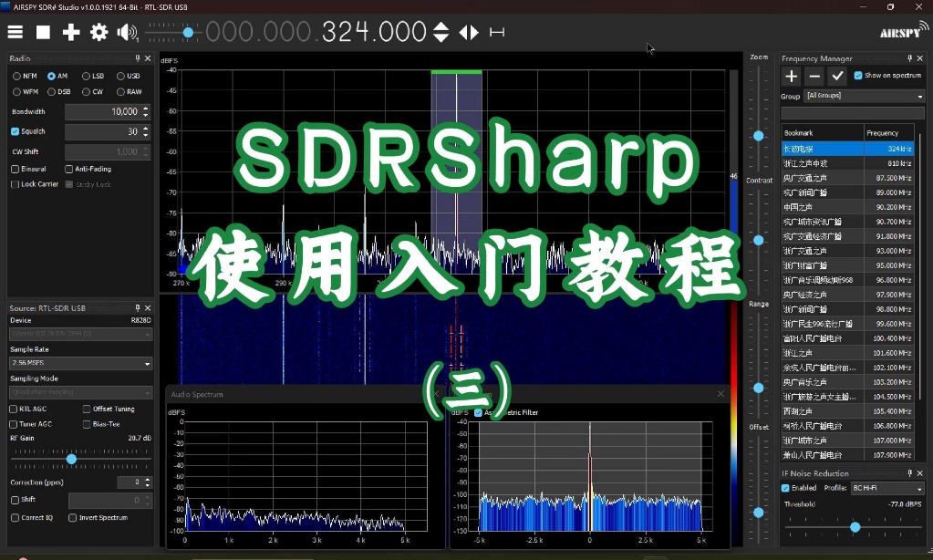Click the center tuning bracket icon
Image resolution: width=933 pixels, height=560 pixels.
[497, 32]
